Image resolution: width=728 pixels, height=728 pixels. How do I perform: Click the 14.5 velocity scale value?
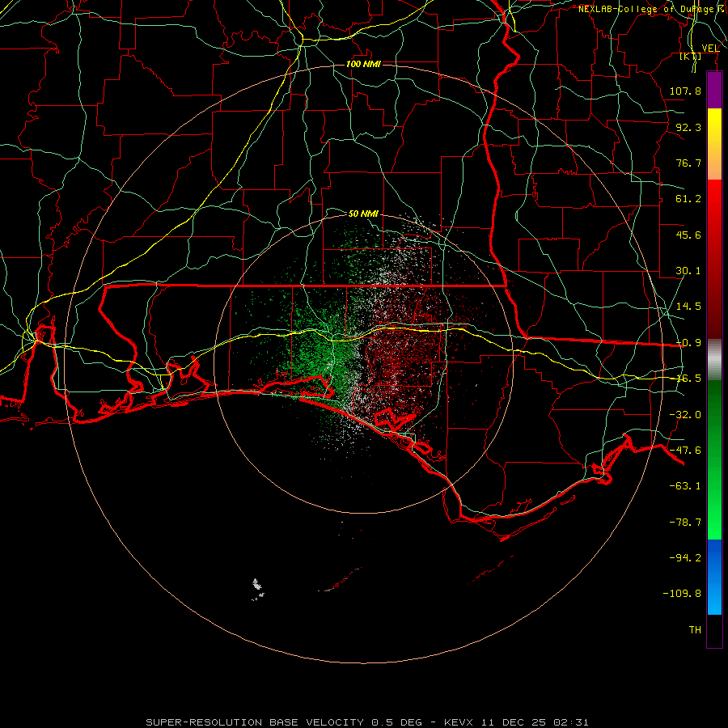tap(688, 307)
